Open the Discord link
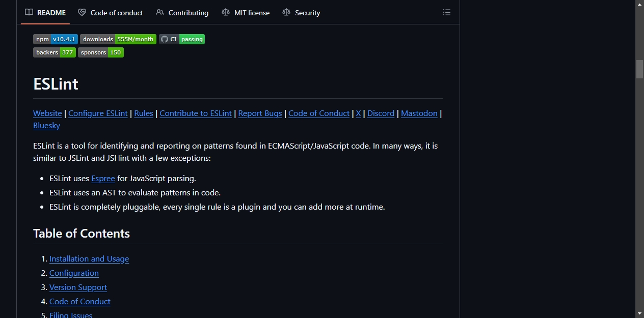 [381, 113]
